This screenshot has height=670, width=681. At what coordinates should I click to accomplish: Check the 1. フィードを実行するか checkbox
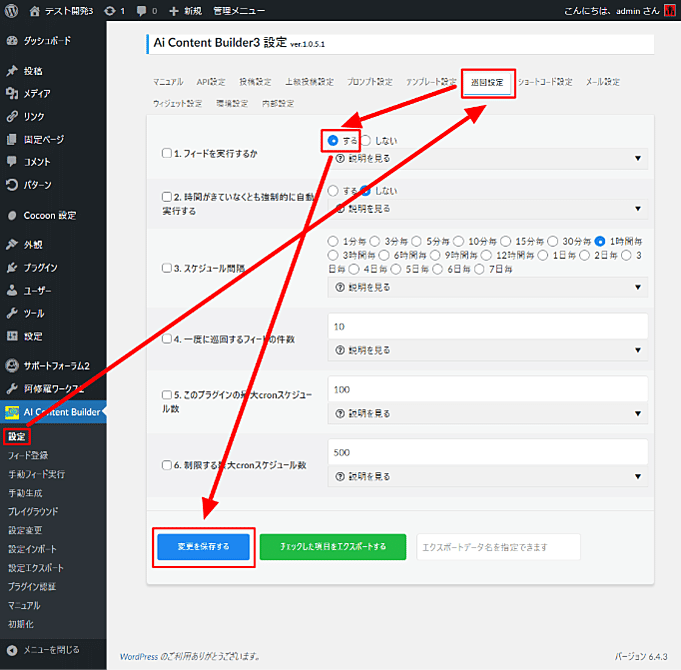click(x=167, y=153)
